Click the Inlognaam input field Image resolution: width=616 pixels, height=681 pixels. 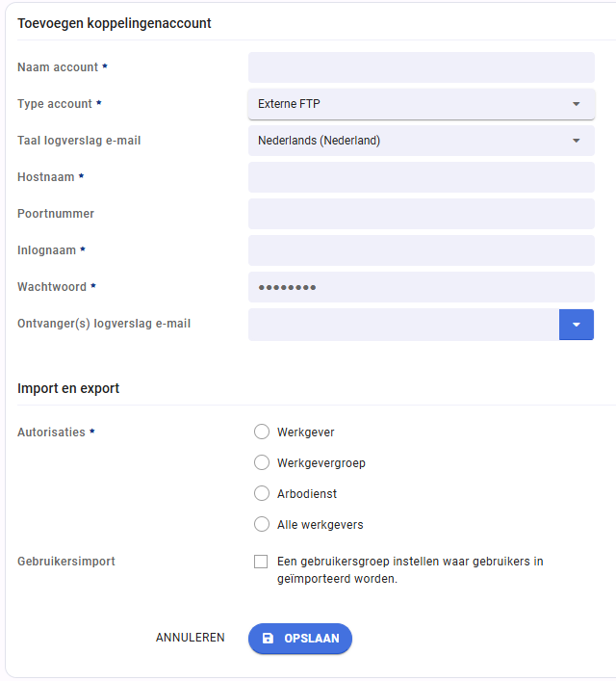(x=421, y=250)
